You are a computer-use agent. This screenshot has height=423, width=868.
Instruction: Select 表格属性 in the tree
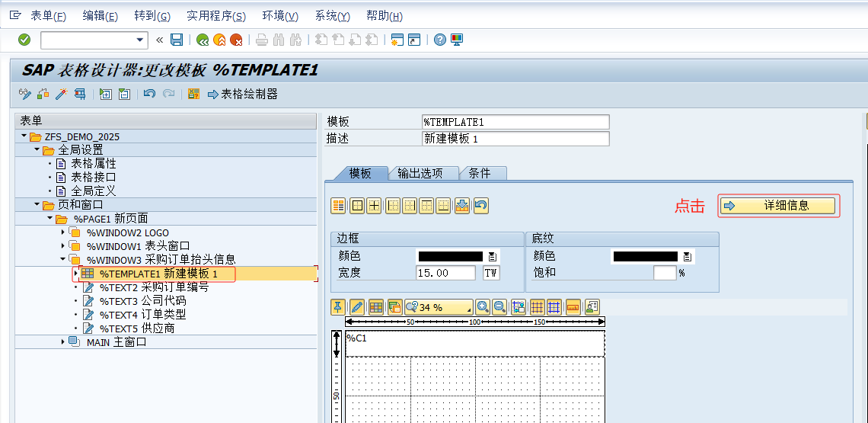tap(93, 164)
